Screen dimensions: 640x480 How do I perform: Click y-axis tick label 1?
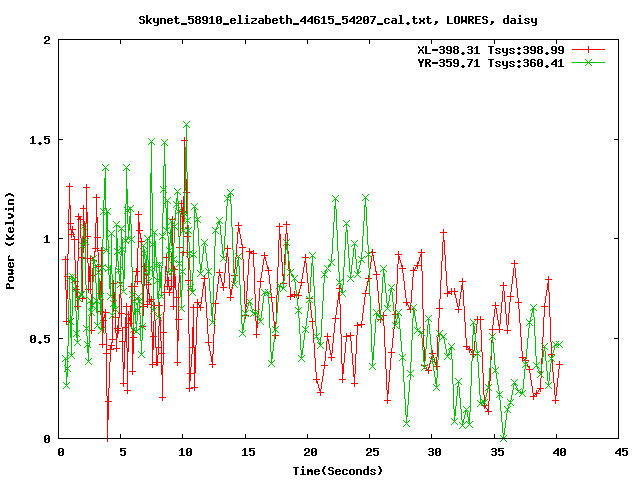point(47,239)
